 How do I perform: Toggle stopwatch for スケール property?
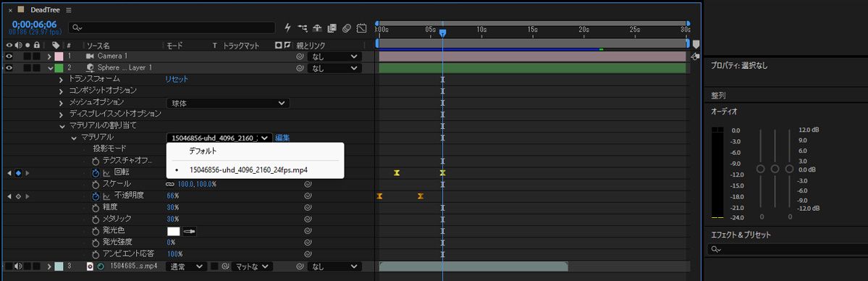(96, 184)
